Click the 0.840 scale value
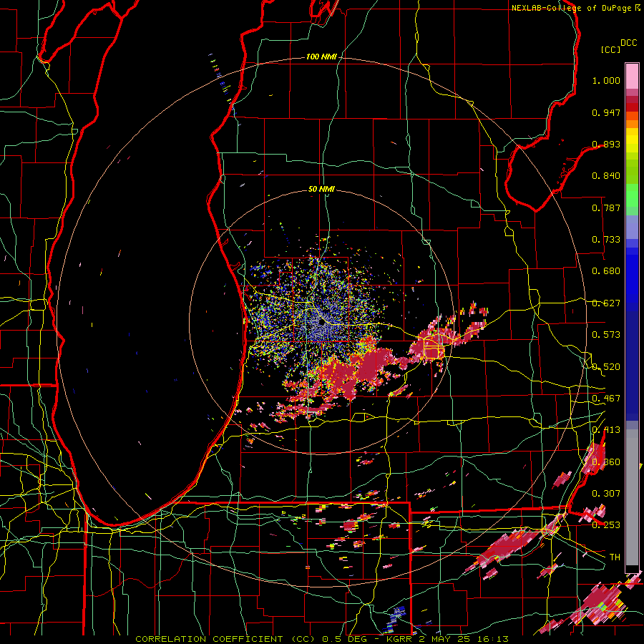 (x=606, y=176)
